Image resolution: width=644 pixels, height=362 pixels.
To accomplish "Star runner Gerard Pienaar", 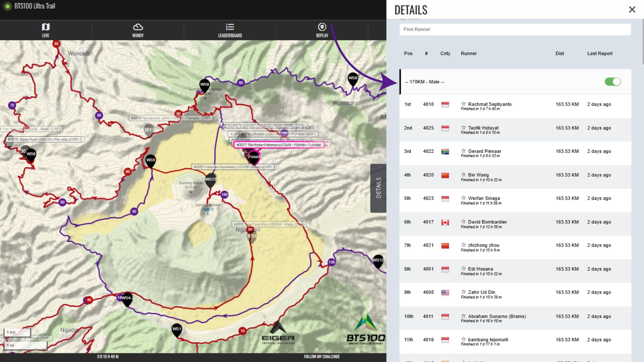I will click(x=464, y=151).
